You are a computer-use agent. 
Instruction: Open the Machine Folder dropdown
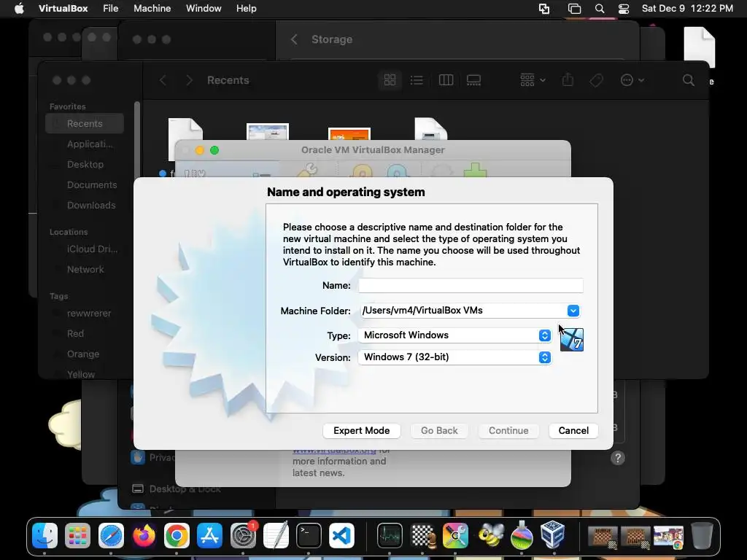coord(573,311)
